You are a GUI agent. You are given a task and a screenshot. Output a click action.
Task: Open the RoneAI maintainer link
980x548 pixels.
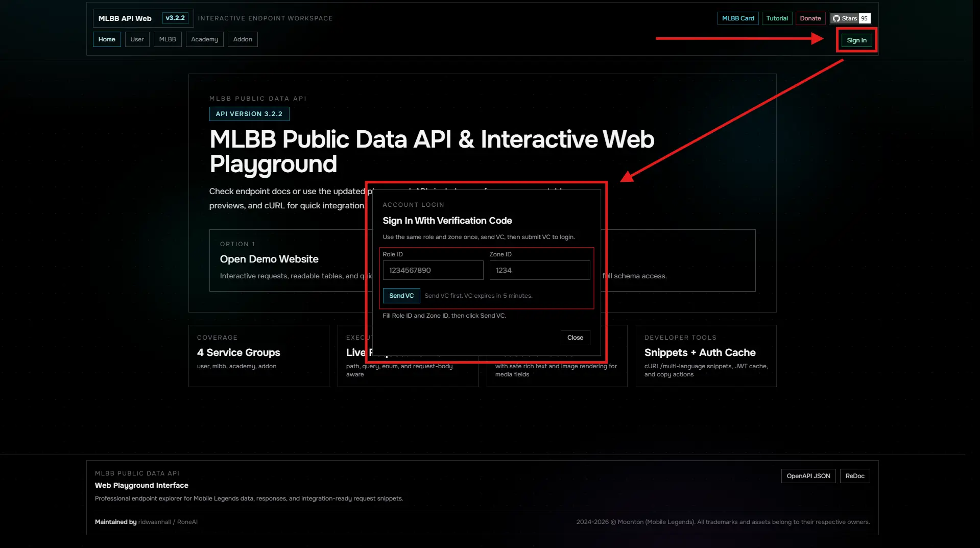tap(187, 522)
